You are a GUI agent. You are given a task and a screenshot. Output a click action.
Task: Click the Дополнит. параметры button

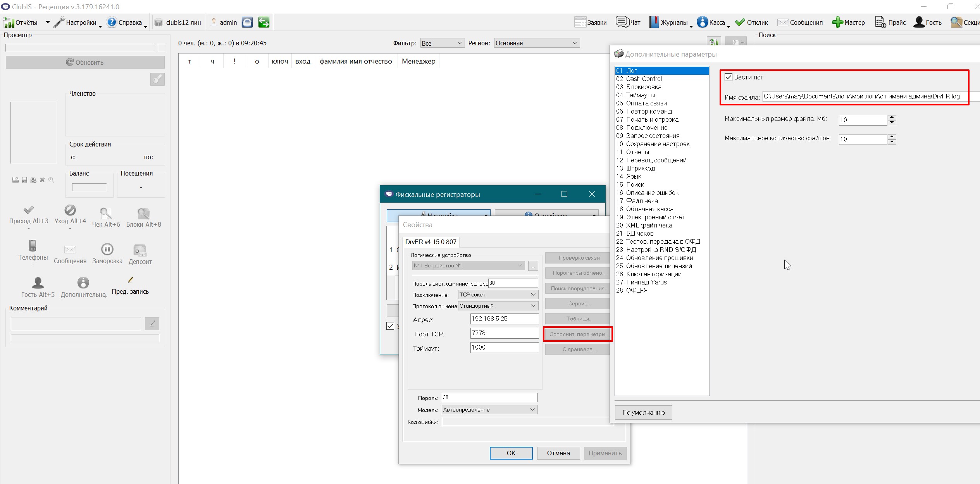[x=578, y=334]
